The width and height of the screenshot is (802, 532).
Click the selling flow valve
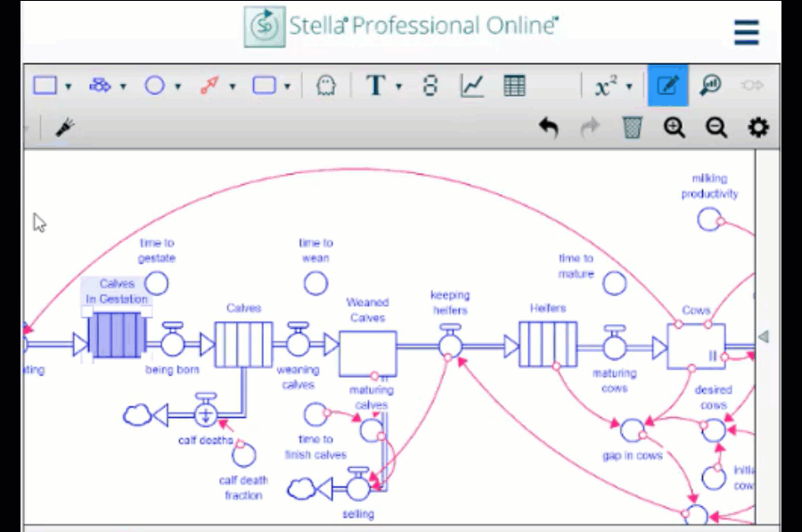tap(358, 485)
